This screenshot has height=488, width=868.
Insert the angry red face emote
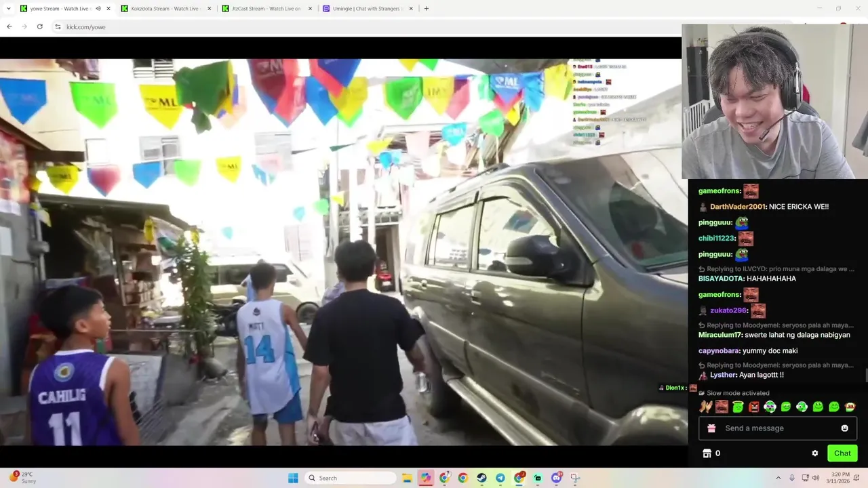[x=754, y=407]
